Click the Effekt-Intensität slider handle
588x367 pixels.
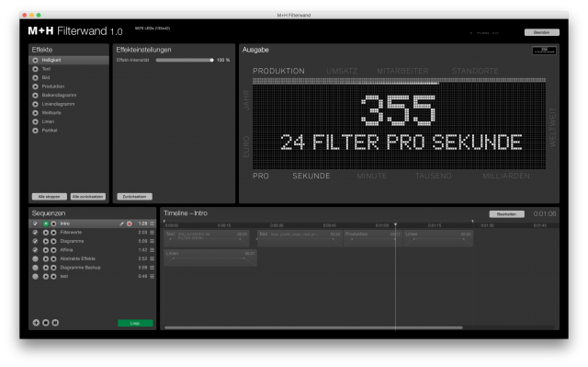pos(212,60)
